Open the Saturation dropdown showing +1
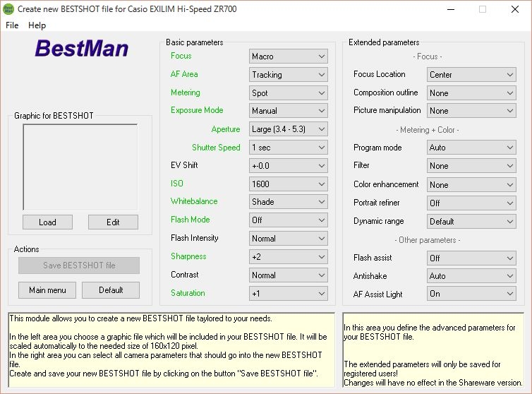 click(288, 294)
